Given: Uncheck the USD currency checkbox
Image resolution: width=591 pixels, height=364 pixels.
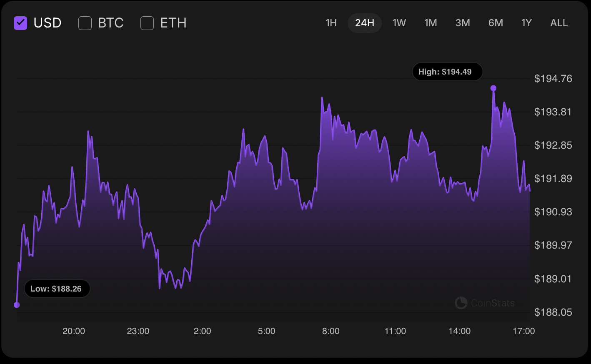Looking at the screenshot, I should coord(20,23).
